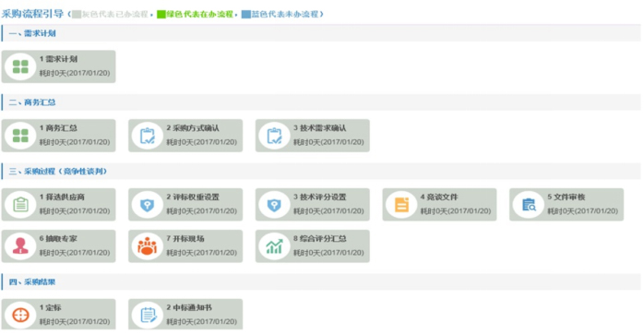Click the orange meeting group icon for 开标现场
The height and width of the screenshot is (335, 644).
147,246
